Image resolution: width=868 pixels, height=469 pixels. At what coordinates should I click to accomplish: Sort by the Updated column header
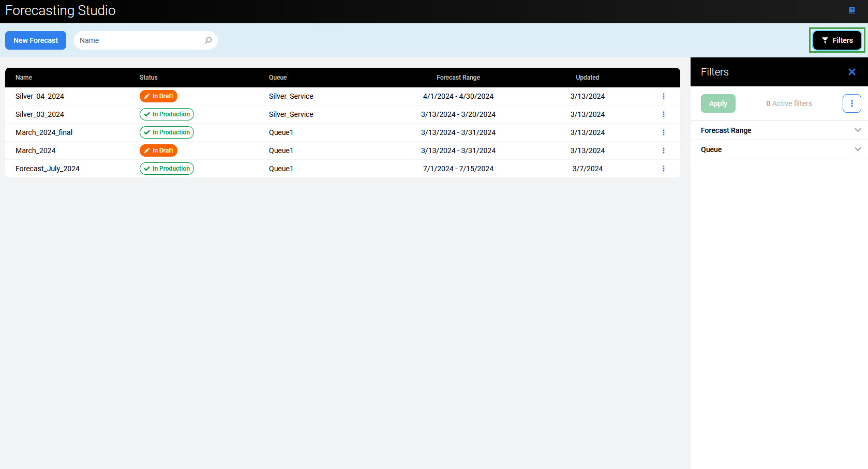(x=587, y=78)
